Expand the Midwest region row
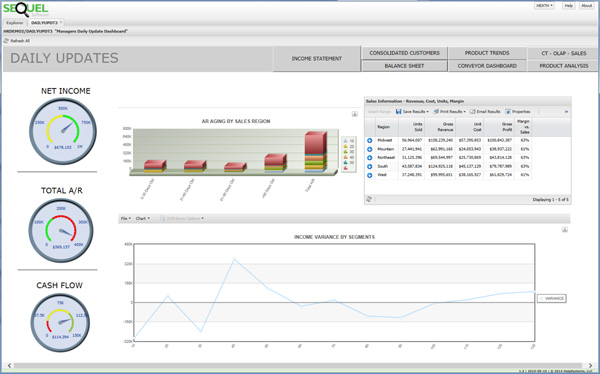 coord(370,140)
